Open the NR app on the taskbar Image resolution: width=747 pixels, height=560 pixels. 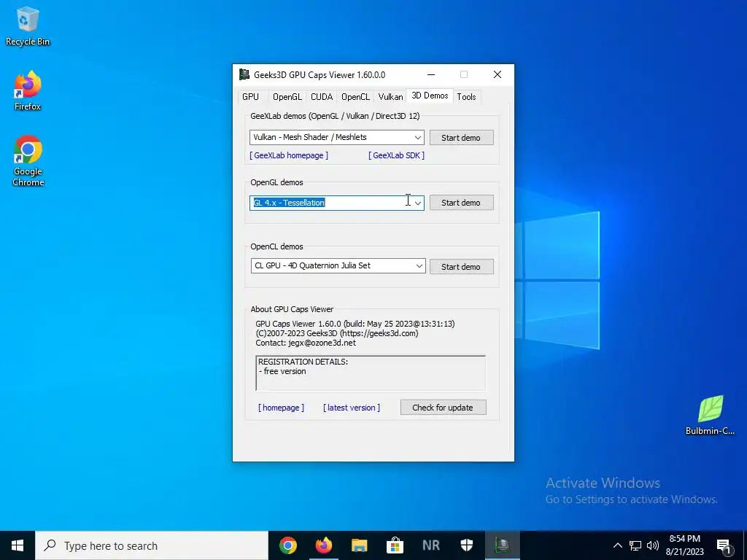pyautogui.click(x=430, y=545)
